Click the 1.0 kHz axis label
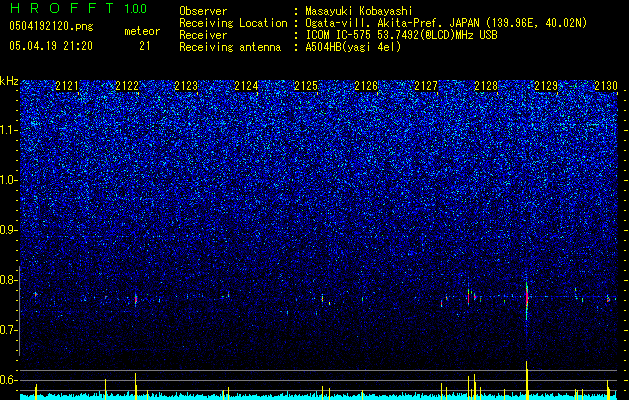629x400 pixels. click(x=8, y=180)
